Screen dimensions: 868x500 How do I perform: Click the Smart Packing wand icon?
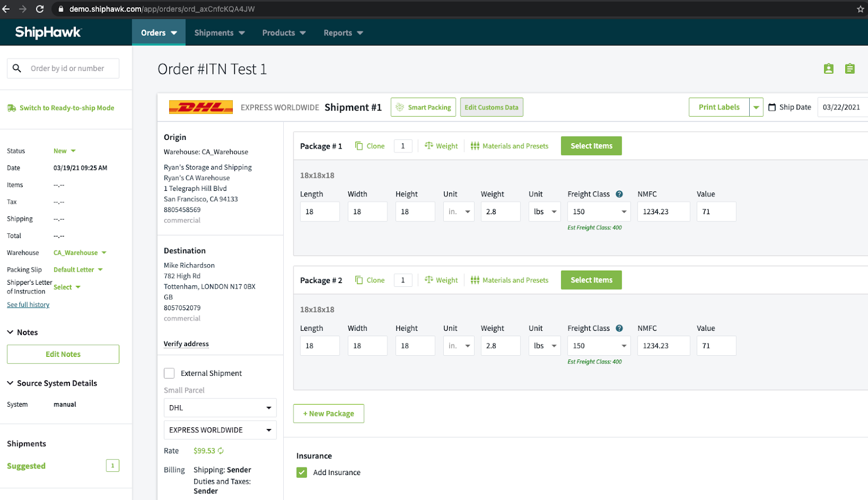(x=400, y=107)
